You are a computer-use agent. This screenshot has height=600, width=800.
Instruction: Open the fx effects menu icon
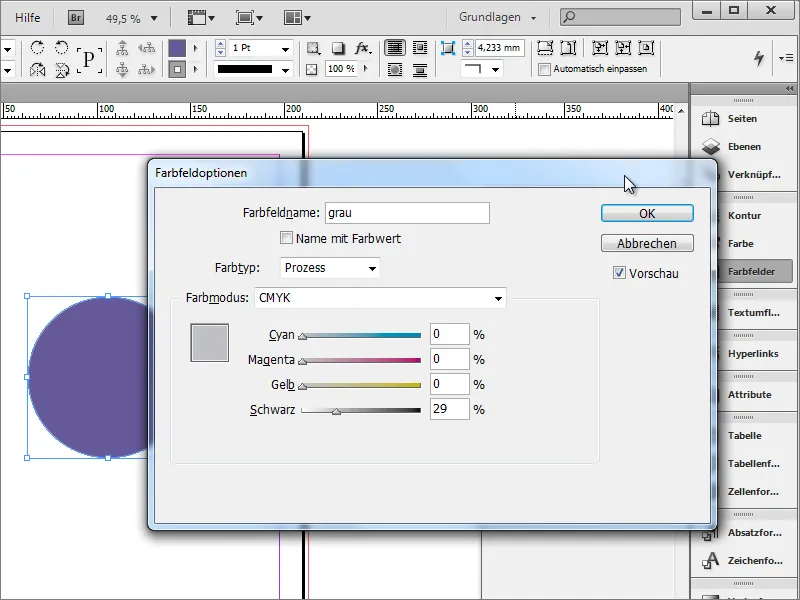[x=363, y=48]
